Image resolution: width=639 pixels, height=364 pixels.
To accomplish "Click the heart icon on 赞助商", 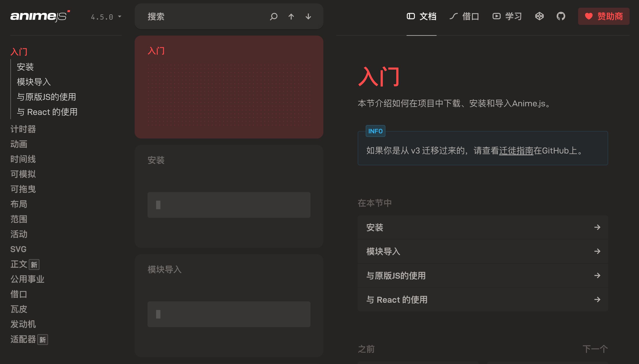I will (589, 16).
